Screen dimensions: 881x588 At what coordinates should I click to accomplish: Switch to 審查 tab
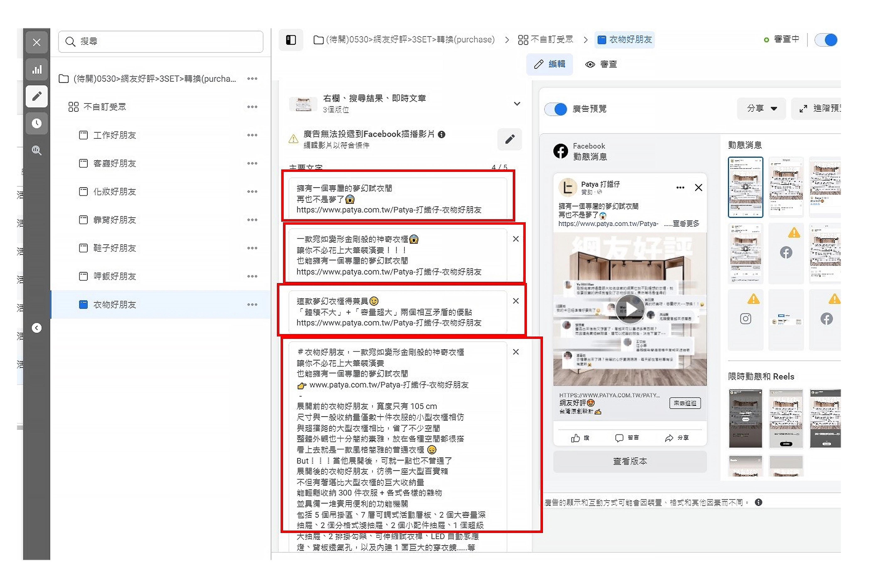(x=601, y=64)
